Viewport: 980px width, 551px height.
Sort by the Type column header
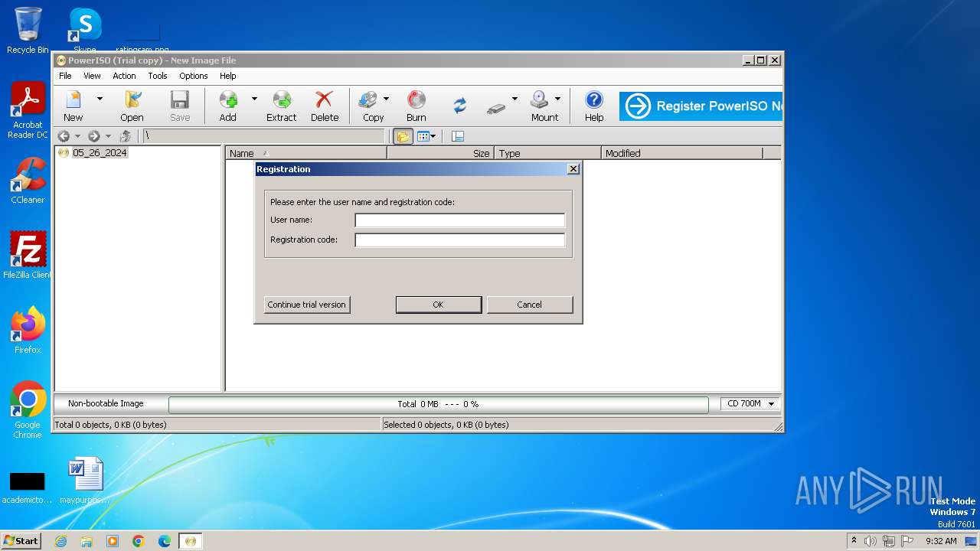pos(548,153)
